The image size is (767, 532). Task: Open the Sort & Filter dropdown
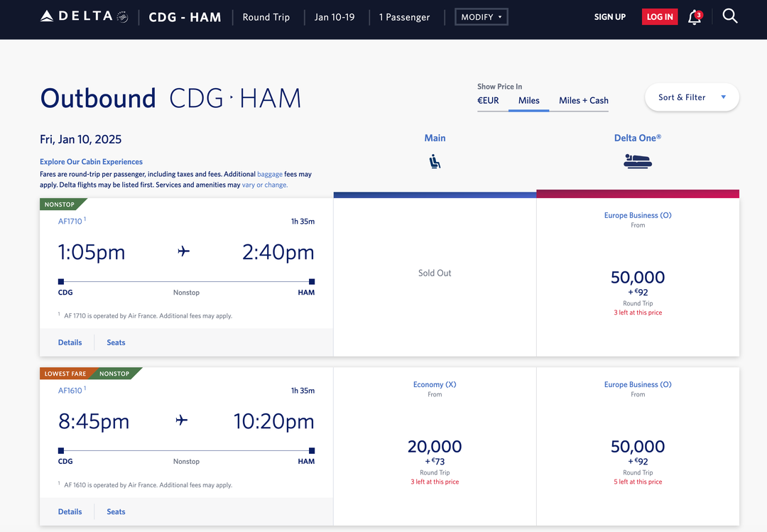pos(691,97)
